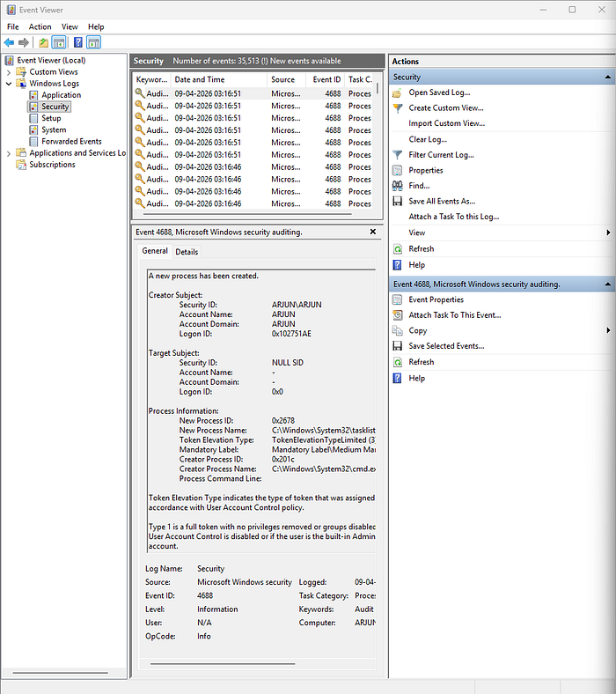Collapse the Security actions section

coord(608,77)
